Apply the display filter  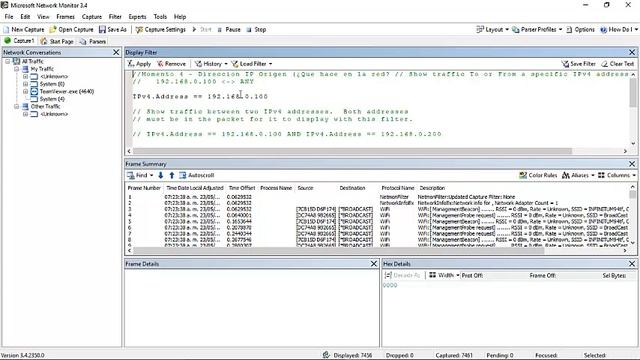[x=139, y=64]
